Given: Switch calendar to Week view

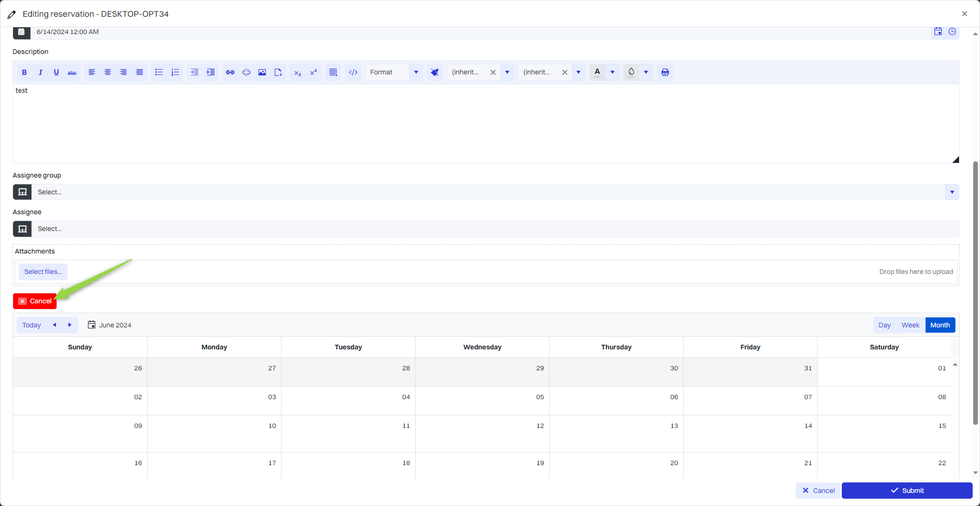Looking at the screenshot, I should tap(910, 325).
